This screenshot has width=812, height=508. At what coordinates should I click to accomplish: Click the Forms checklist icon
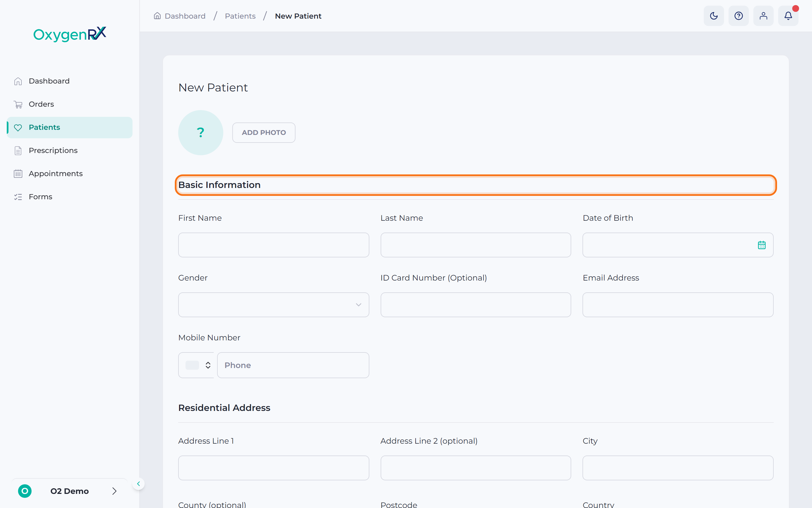pos(18,197)
